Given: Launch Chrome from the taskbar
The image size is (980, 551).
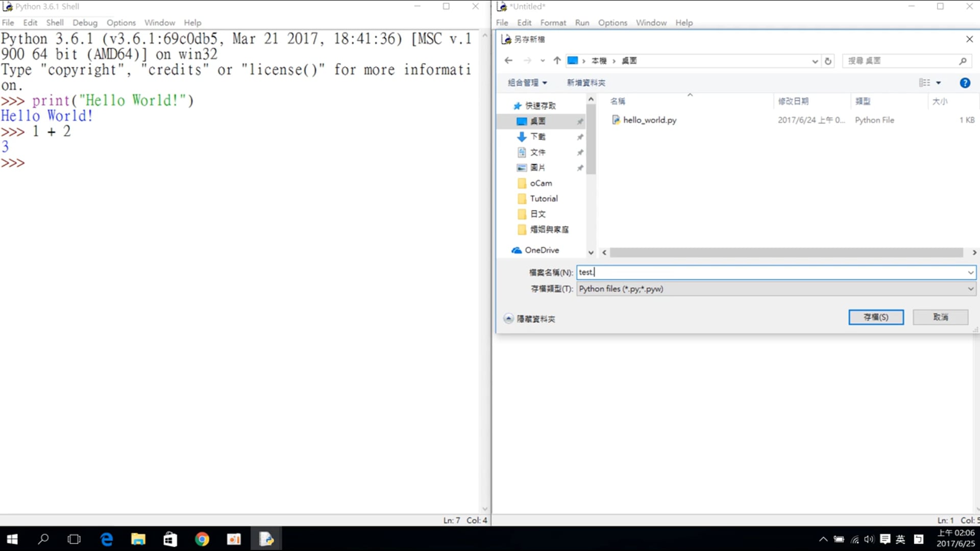Looking at the screenshot, I should pyautogui.click(x=202, y=539).
